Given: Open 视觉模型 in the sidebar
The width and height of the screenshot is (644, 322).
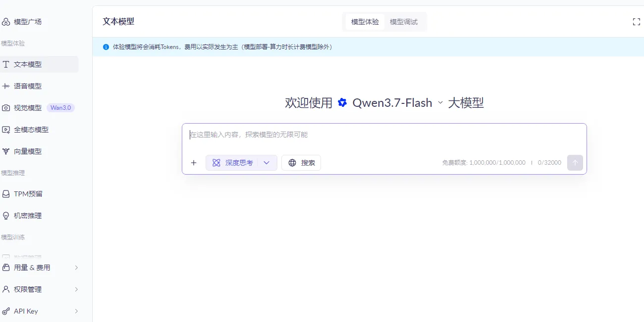Looking at the screenshot, I should click(28, 108).
